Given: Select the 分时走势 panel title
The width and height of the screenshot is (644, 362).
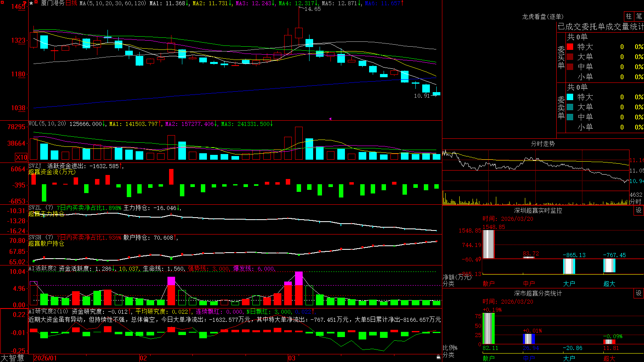Looking at the screenshot, I should (543, 144).
